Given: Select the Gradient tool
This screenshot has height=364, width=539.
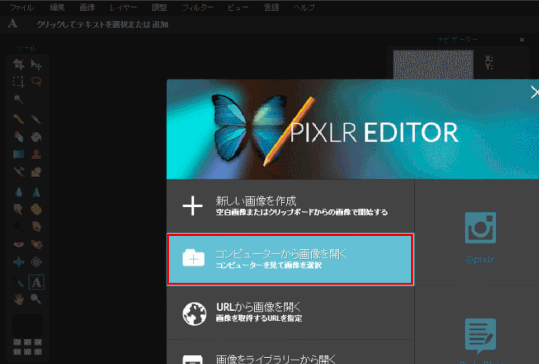Looking at the screenshot, I should point(19,154).
